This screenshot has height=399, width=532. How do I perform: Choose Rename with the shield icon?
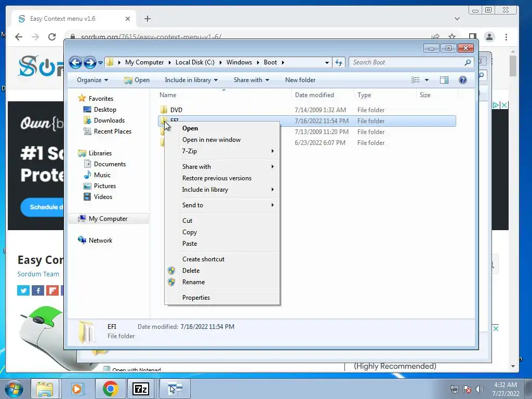pyautogui.click(x=222, y=282)
